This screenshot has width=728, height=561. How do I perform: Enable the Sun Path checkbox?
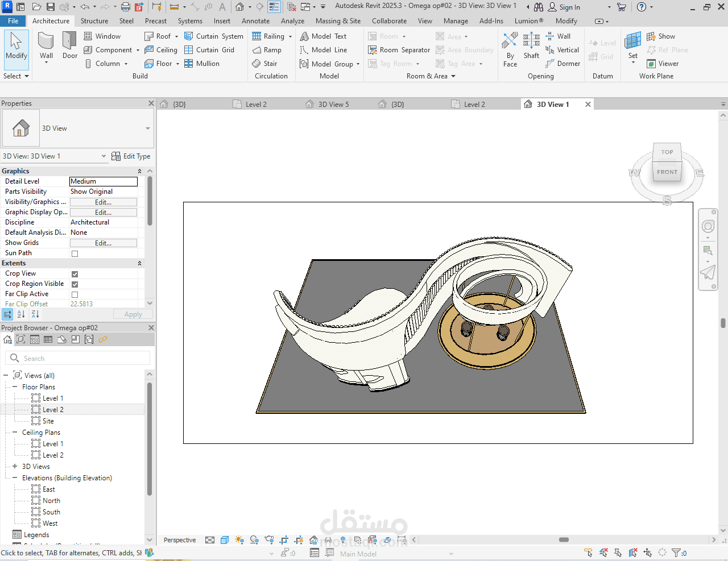[x=75, y=254]
